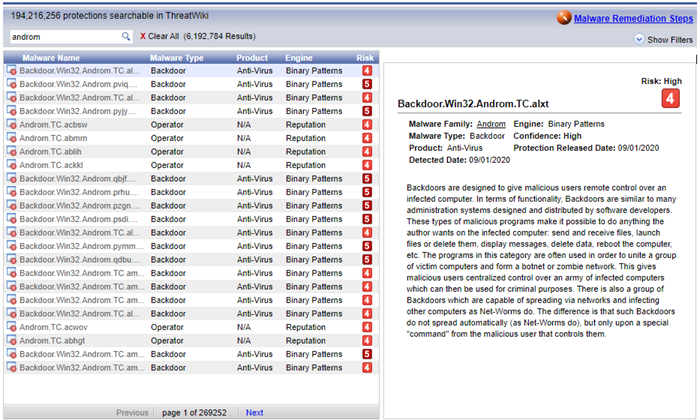This screenshot has width=700, height=420.
Task: Go to the Next results page
Action: [x=255, y=412]
